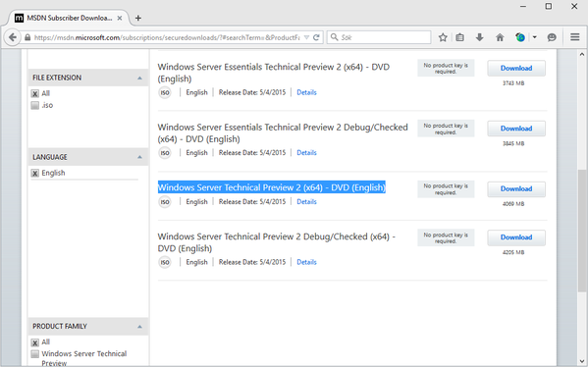Open Details for Essentials Technical Preview 2 DVD

pyautogui.click(x=306, y=92)
